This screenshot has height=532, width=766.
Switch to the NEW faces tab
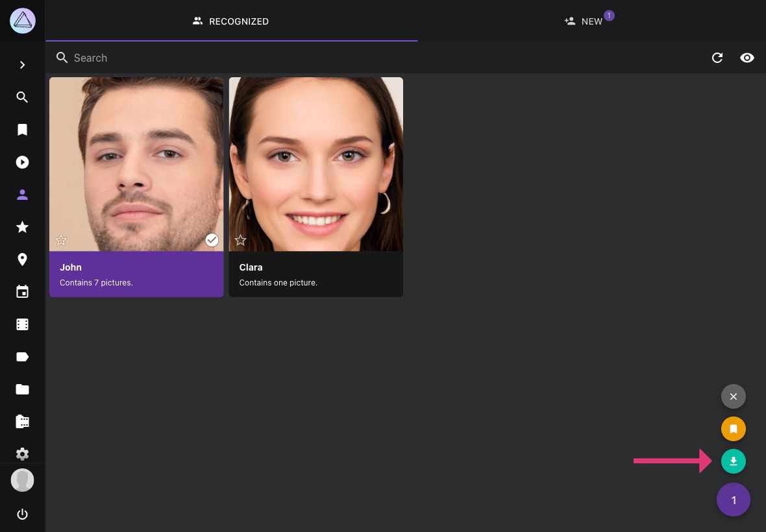click(588, 21)
